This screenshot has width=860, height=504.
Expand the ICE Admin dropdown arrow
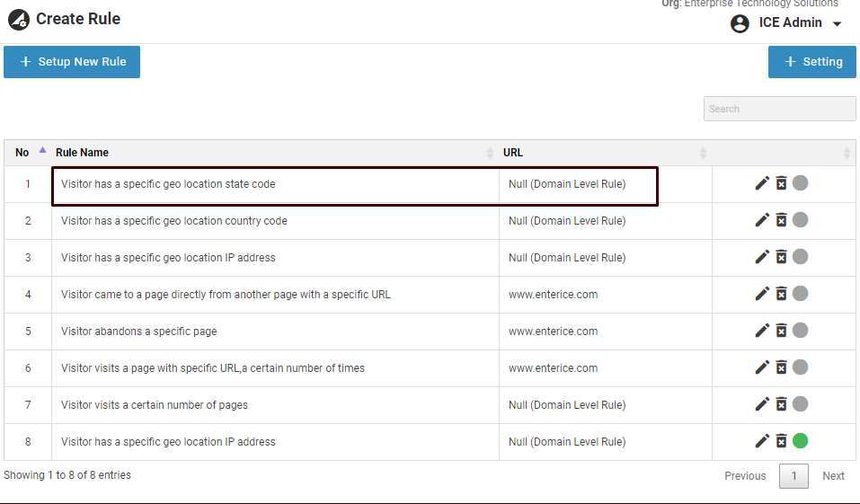[838, 24]
